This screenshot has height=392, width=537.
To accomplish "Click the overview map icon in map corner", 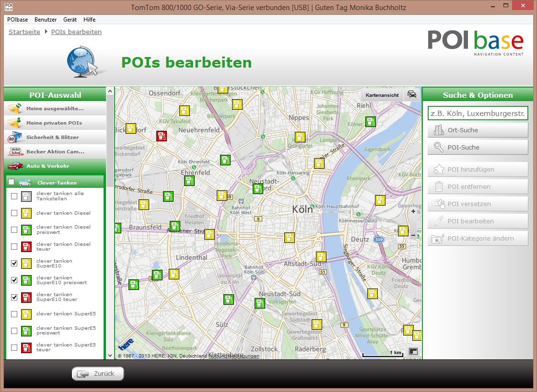I will point(413,351).
